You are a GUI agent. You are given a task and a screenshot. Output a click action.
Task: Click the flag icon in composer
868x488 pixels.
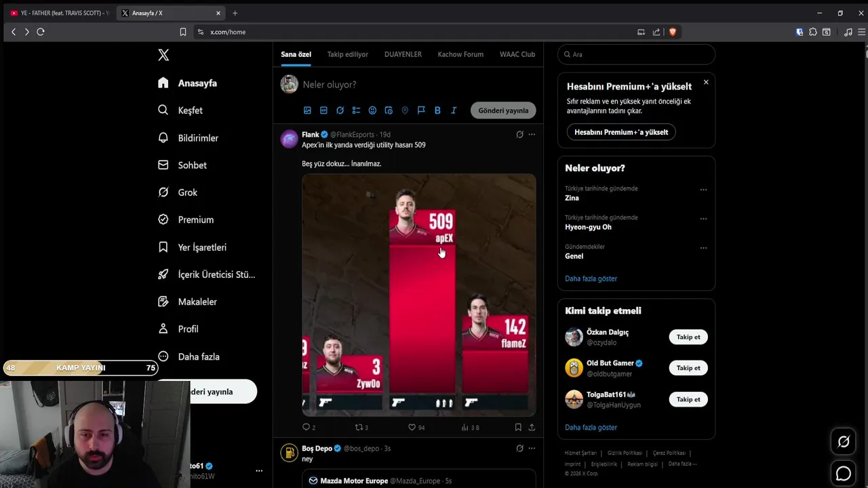pos(421,110)
